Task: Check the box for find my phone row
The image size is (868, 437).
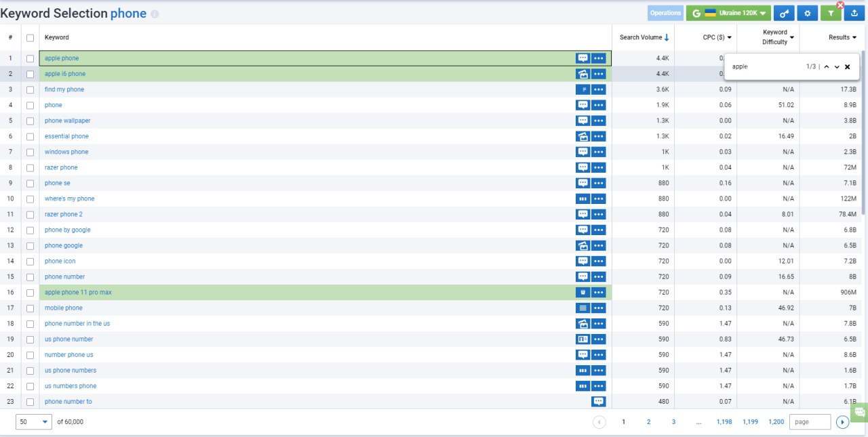Action: pyautogui.click(x=30, y=90)
